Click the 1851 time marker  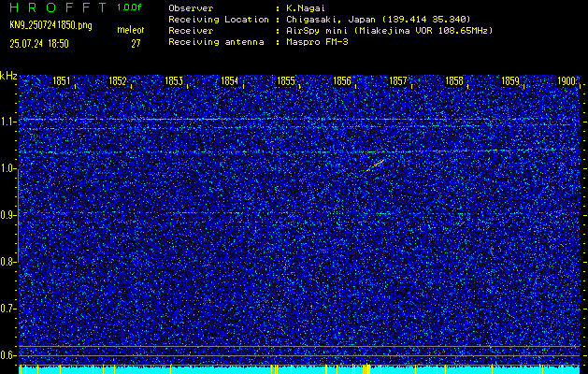click(x=61, y=81)
